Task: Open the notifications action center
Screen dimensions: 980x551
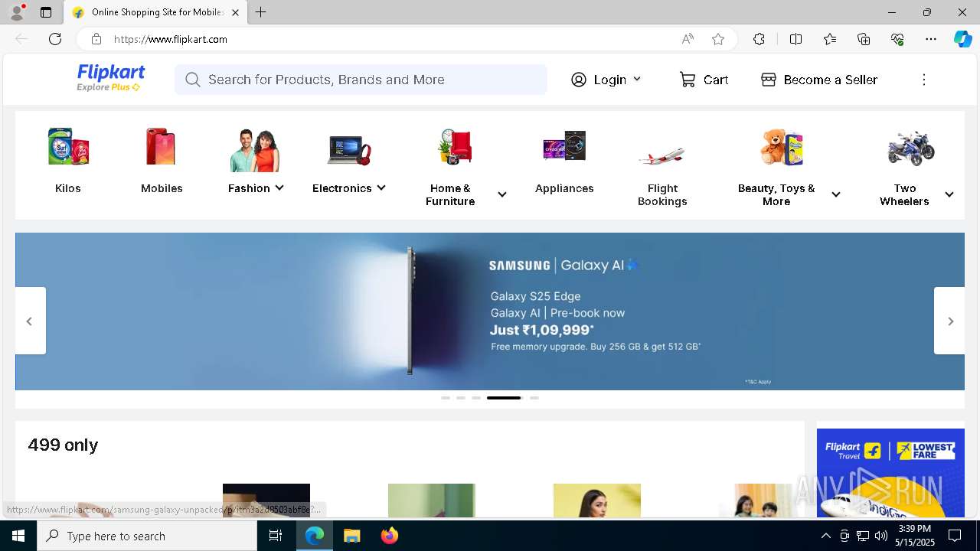Action: pos(955,536)
